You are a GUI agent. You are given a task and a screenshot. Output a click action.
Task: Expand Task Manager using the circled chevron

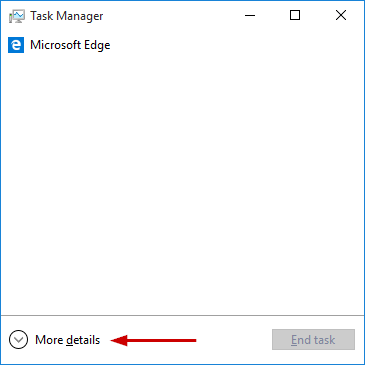(18, 340)
